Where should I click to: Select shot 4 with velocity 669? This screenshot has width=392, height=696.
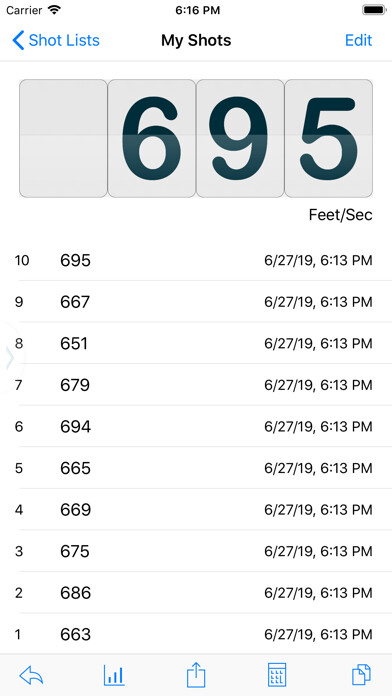point(196,510)
